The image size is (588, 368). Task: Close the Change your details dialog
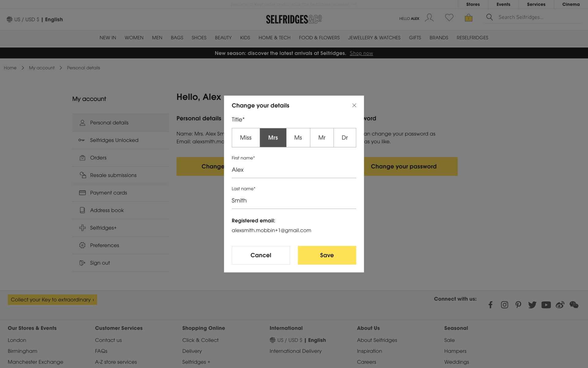(354, 105)
